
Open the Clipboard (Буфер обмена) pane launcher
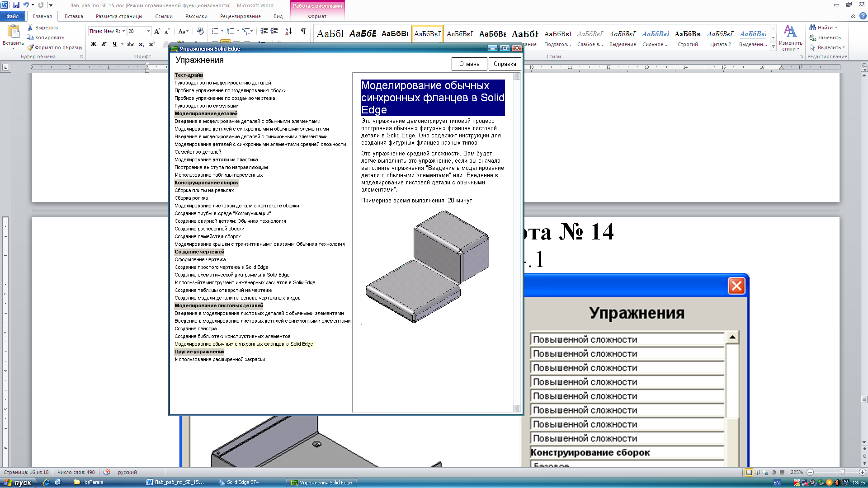pos(82,57)
